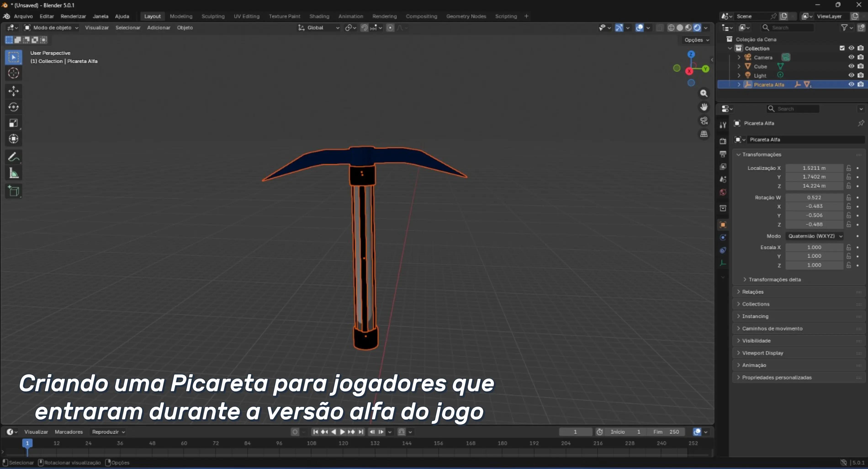
Task: Select rendered viewport shading mode
Action: (697, 28)
